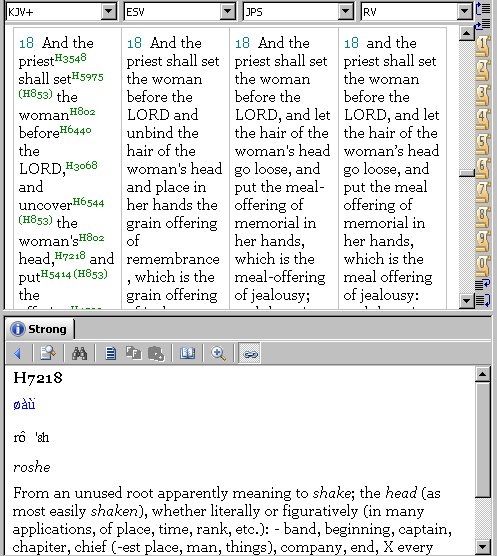Open chapter scroll icon number 2
This screenshot has height=556, width=497.
[x=482, y=71]
